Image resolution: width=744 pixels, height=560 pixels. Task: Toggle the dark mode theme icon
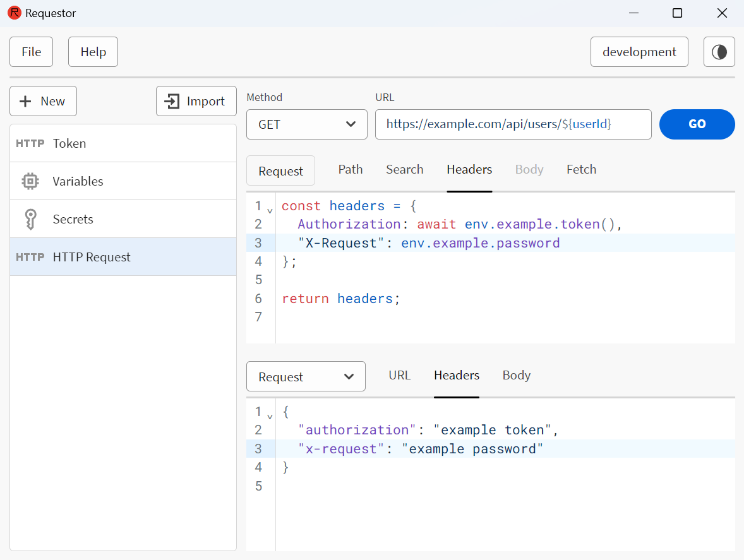click(719, 51)
